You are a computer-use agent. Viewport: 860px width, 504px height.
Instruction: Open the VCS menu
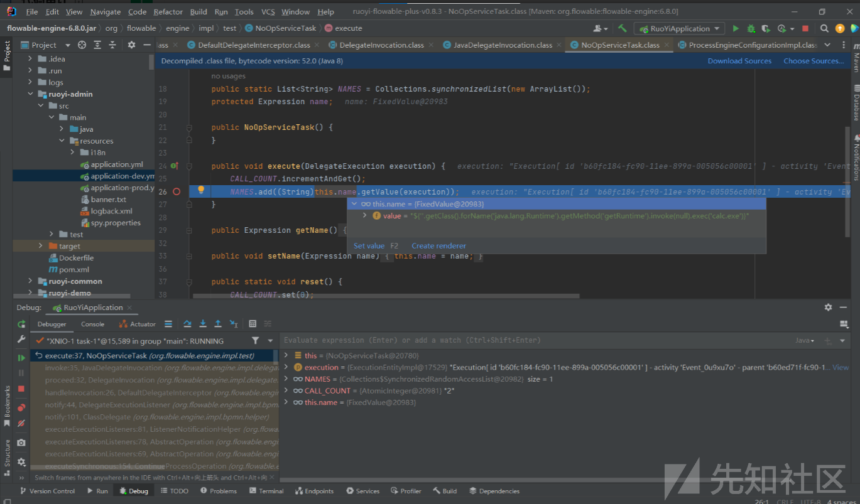coord(268,12)
